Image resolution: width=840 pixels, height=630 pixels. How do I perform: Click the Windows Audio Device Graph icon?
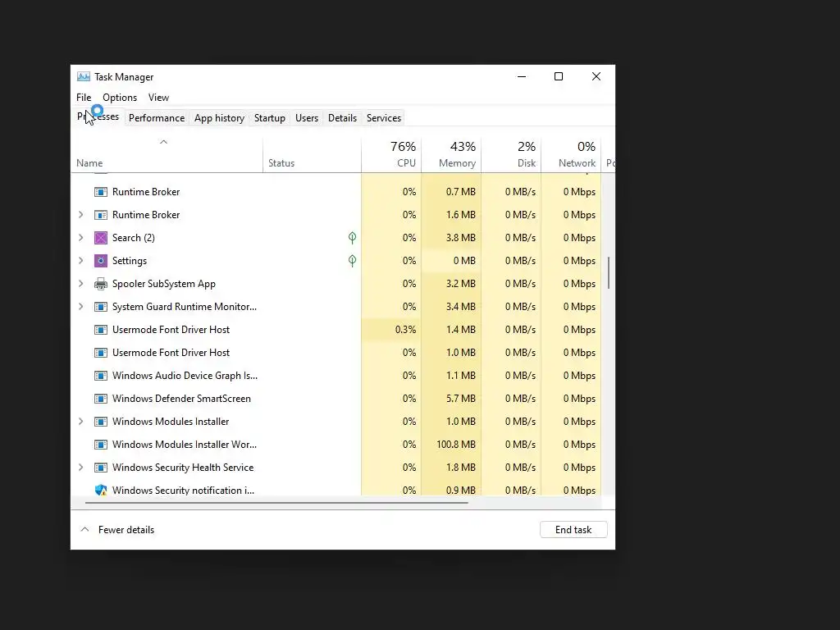[x=101, y=376]
